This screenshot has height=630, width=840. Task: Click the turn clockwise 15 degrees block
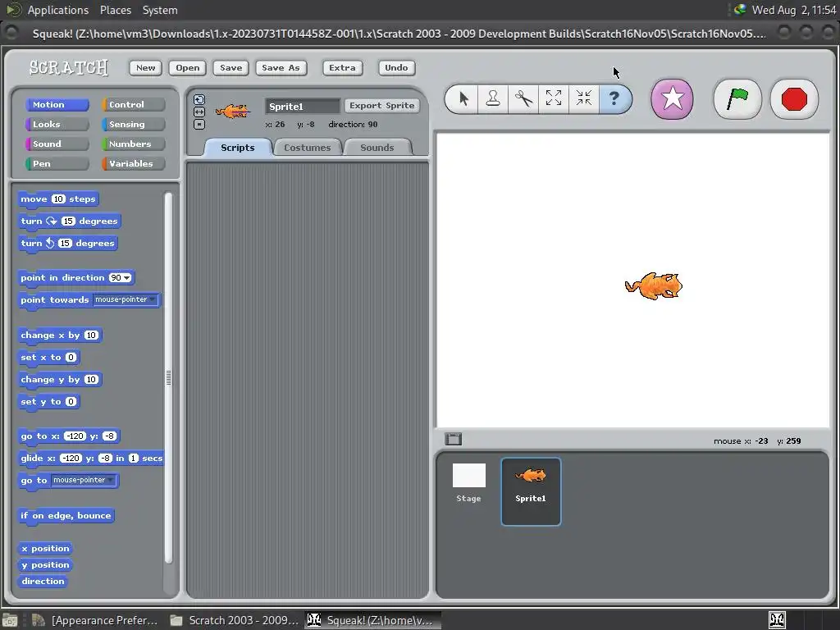click(x=69, y=221)
